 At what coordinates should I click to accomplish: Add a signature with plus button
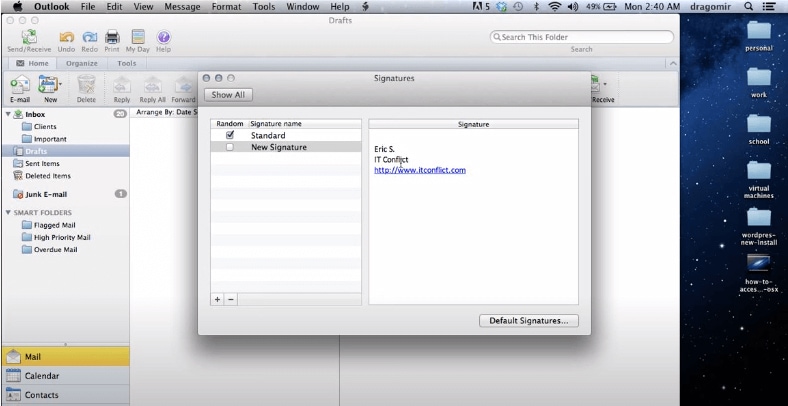[217, 299]
